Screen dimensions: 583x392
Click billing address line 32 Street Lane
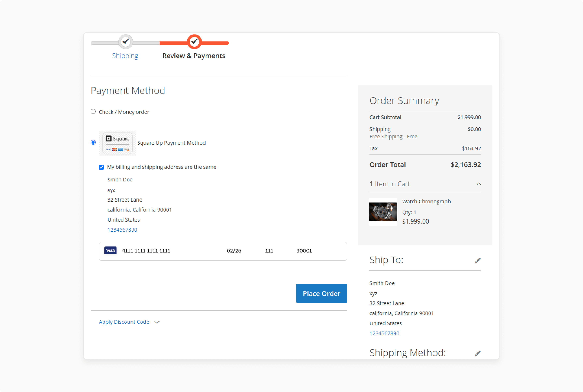[x=125, y=200]
